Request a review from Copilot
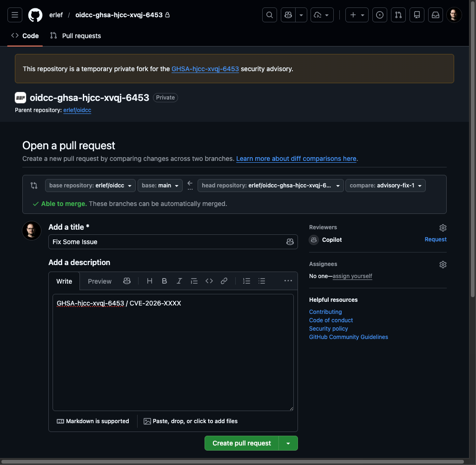 pyautogui.click(x=435, y=239)
